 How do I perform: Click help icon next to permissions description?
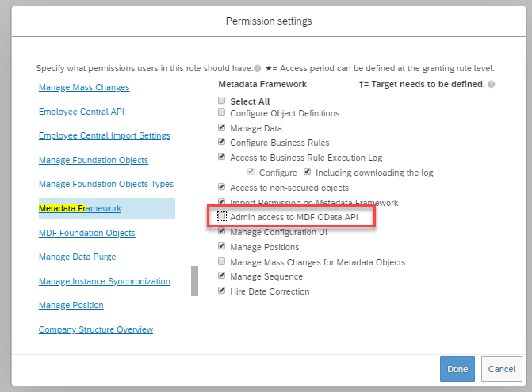pos(258,68)
